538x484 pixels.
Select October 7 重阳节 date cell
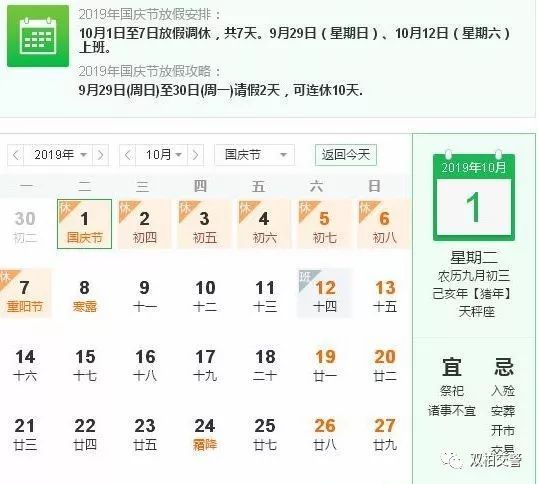coord(25,293)
